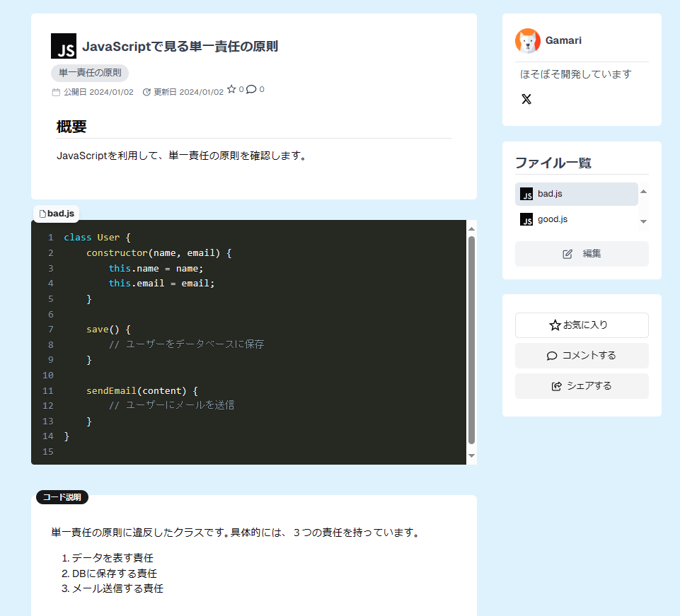
Task: Select good.js in the file list
Action: [576, 219]
